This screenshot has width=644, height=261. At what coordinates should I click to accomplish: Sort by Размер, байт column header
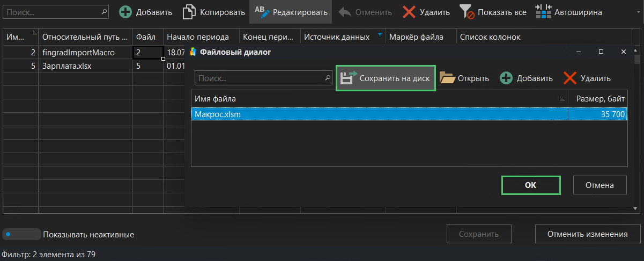[597, 99]
